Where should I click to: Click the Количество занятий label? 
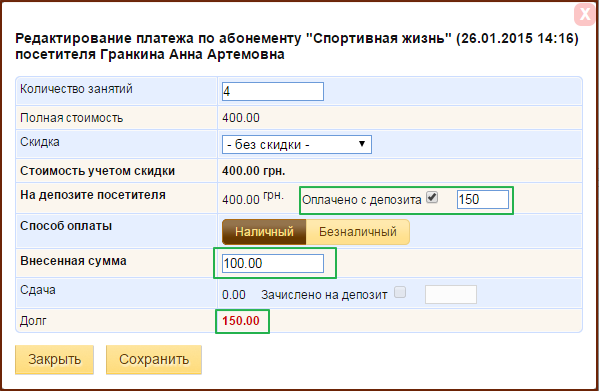coord(76,89)
